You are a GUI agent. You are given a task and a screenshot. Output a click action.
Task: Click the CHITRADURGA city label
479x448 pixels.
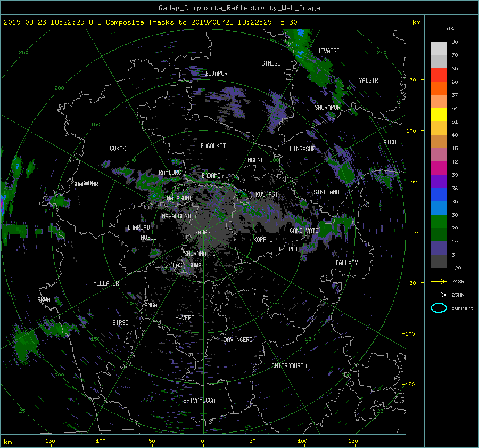290,366
